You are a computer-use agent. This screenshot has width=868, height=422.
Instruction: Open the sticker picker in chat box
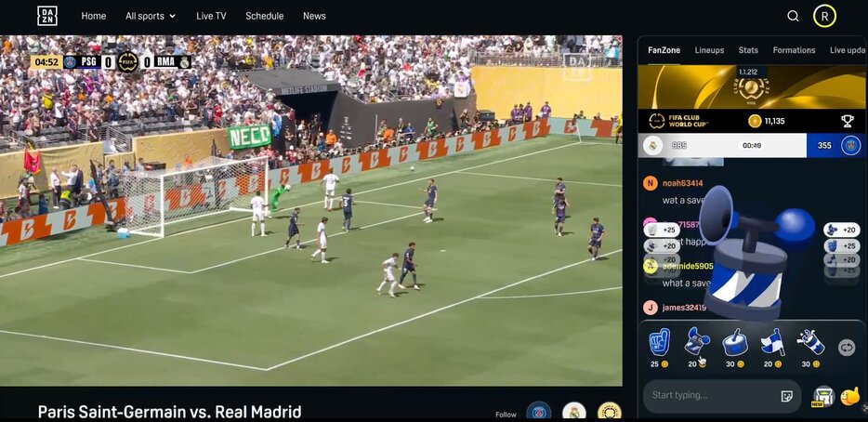pos(786,396)
